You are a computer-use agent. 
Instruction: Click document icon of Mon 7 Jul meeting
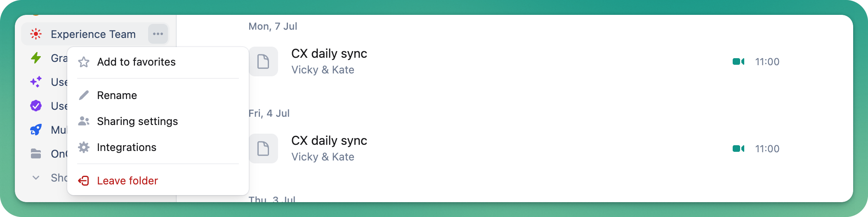263,61
